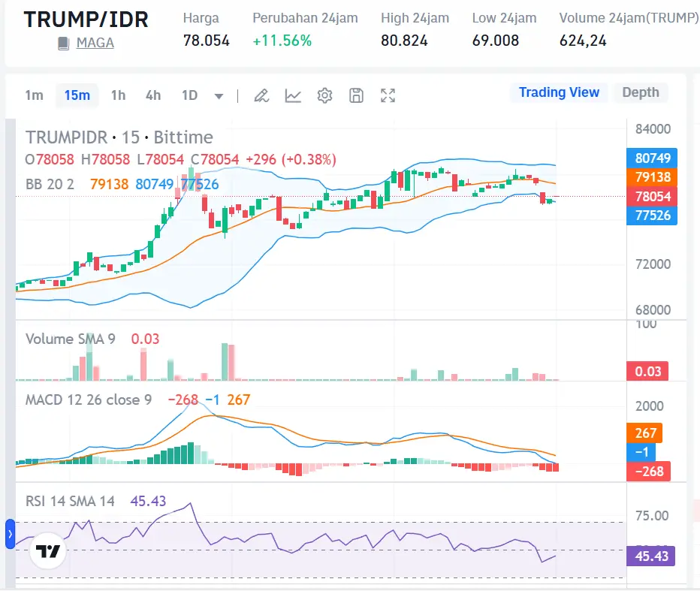This screenshot has height=591, width=700.
Task: Switch to the Depth tab
Action: click(640, 92)
